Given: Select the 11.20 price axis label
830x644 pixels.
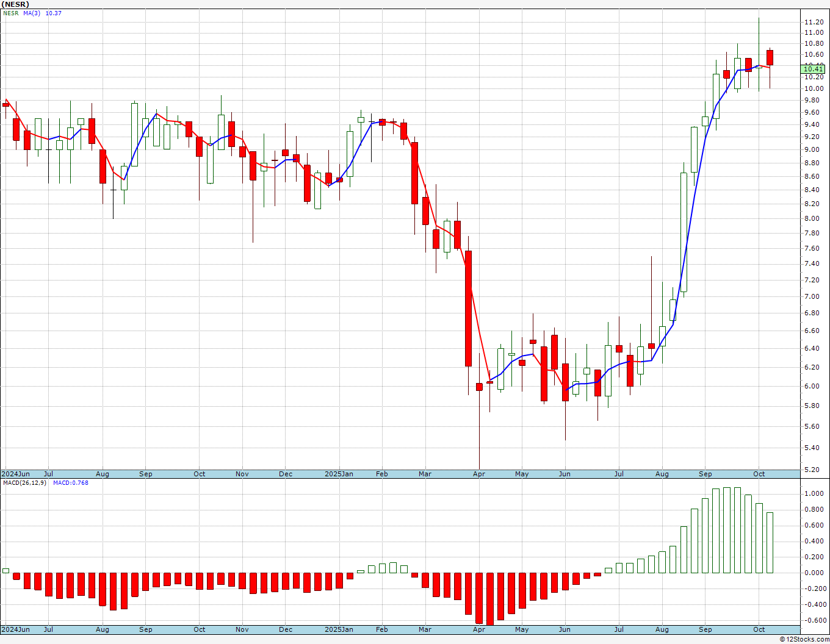Looking at the screenshot, I should (x=814, y=22).
